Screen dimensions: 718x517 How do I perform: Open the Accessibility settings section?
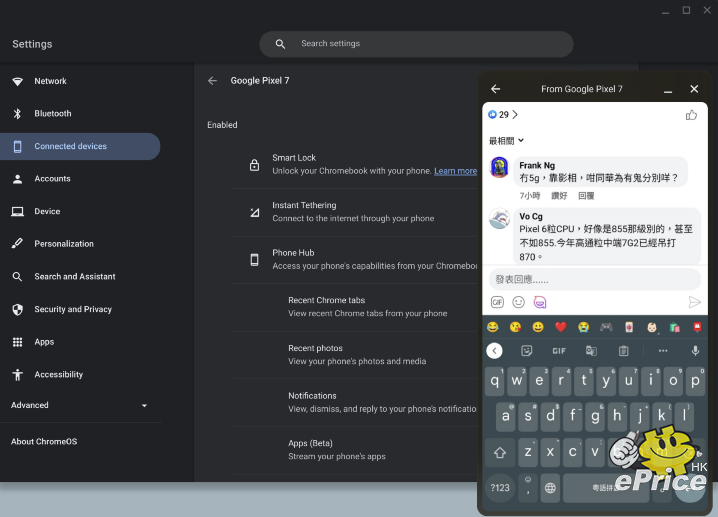tap(59, 375)
